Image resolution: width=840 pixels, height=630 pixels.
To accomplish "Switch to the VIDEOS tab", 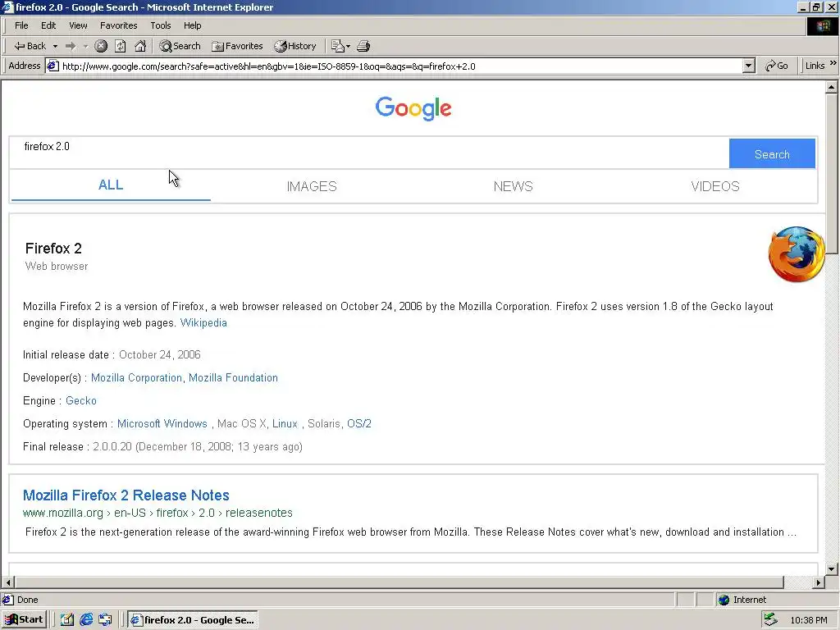I will tap(715, 186).
